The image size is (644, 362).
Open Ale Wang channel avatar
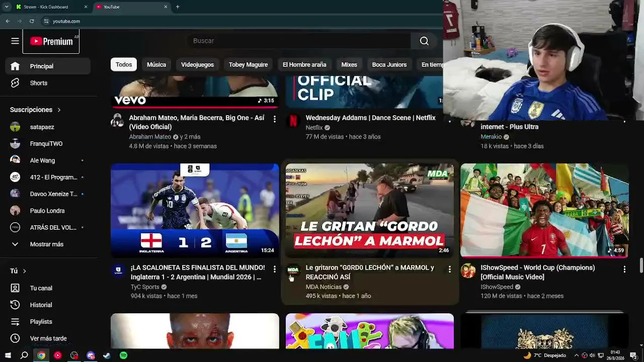15,160
